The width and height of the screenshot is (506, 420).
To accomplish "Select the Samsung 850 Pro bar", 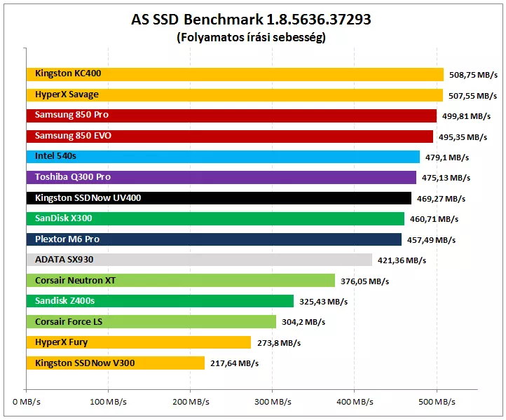I will pyautogui.click(x=231, y=115).
